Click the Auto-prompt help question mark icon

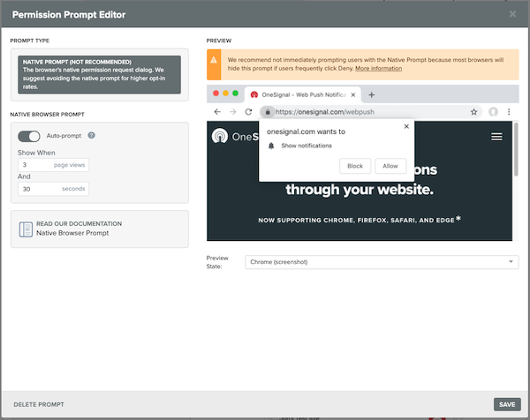(x=91, y=135)
